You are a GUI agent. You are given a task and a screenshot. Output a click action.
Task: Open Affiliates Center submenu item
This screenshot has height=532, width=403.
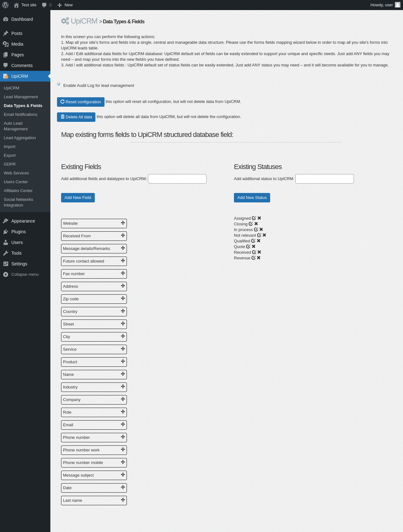click(25, 191)
